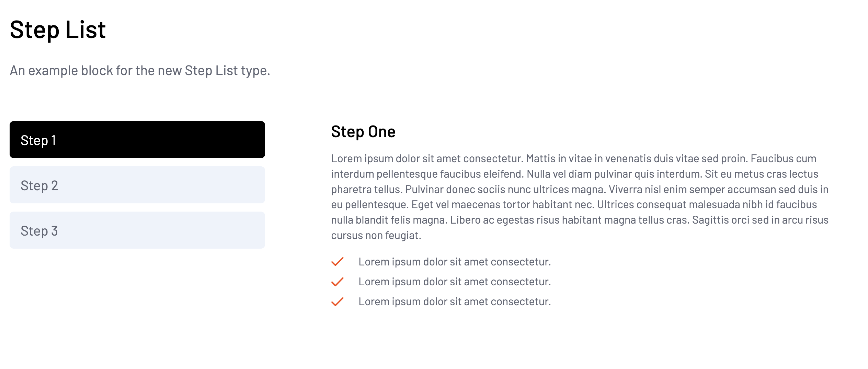Screen dimensions: 868x369
Task: Switch to the Step 2 tab
Action: [137, 185]
